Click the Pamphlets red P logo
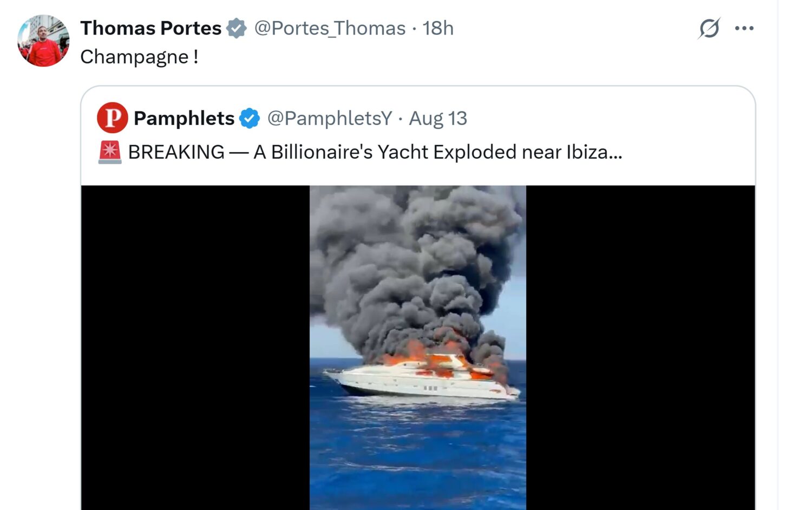The image size is (812, 510). pos(112,118)
